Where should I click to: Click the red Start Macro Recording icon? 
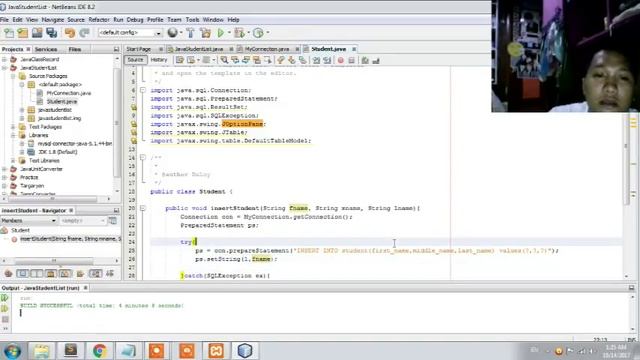click(x=340, y=60)
